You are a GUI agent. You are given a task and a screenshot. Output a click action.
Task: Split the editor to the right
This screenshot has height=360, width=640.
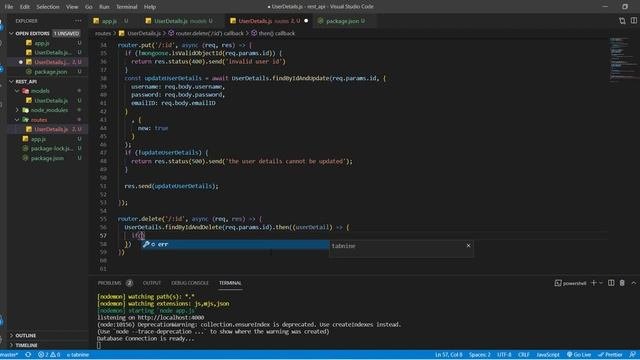[x=633, y=21]
